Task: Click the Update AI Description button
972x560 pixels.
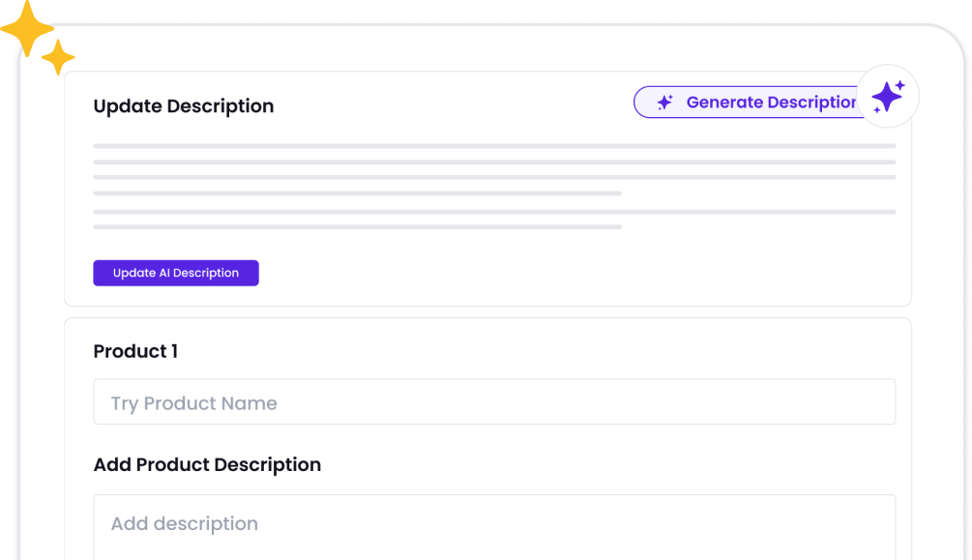Action: [x=176, y=273]
